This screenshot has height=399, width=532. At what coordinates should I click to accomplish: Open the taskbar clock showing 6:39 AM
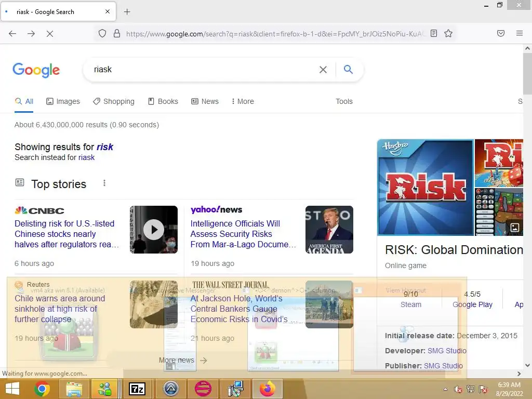coord(509,389)
